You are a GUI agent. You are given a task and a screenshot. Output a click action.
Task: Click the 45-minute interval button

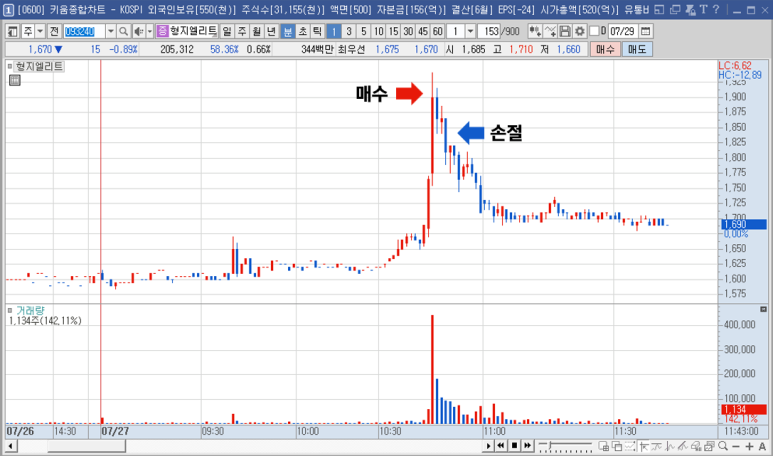pyautogui.click(x=422, y=32)
